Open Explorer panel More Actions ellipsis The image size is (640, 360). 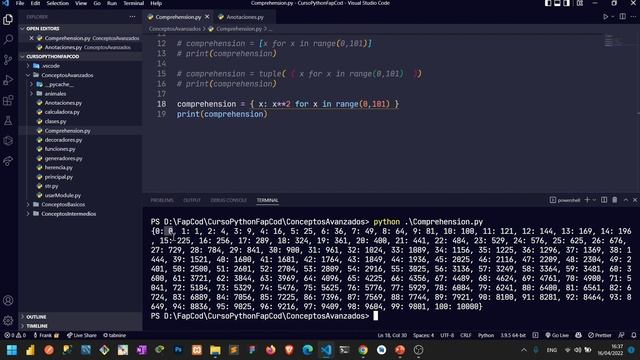132,17
